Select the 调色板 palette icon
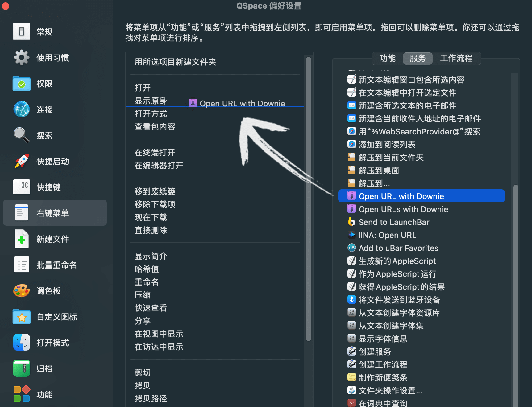 (22, 291)
